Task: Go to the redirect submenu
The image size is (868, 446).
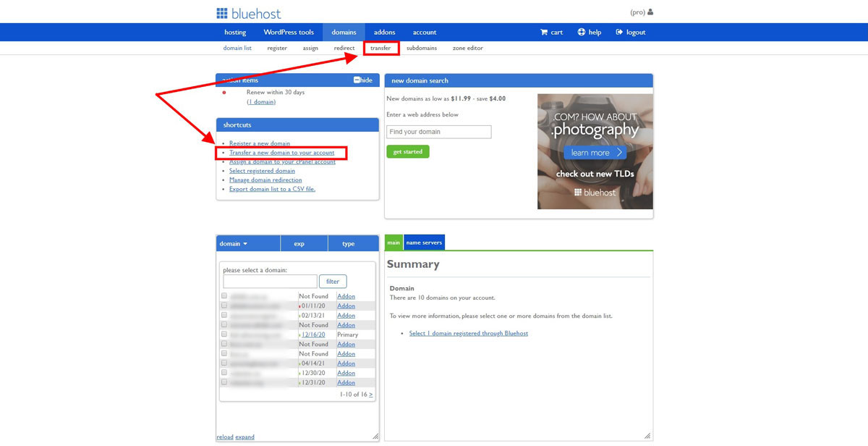Action: coord(344,48)
